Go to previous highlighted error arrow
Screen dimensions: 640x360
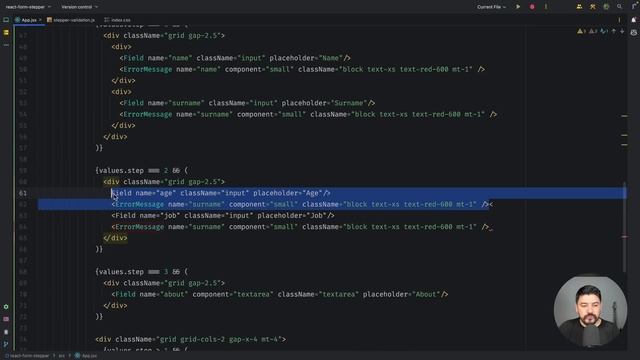tap(613, 31)
